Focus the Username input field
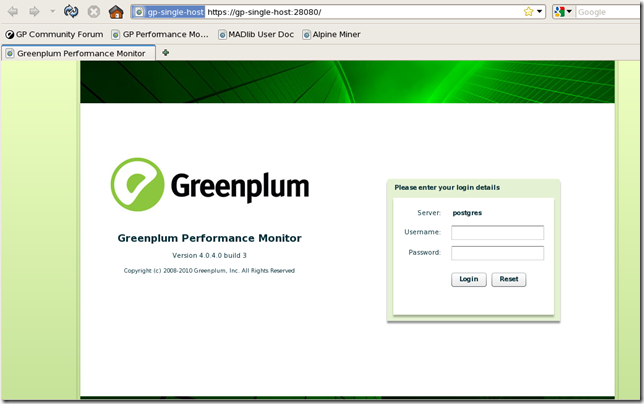Screen dimensions: 644x404 (x=497, y=232)
